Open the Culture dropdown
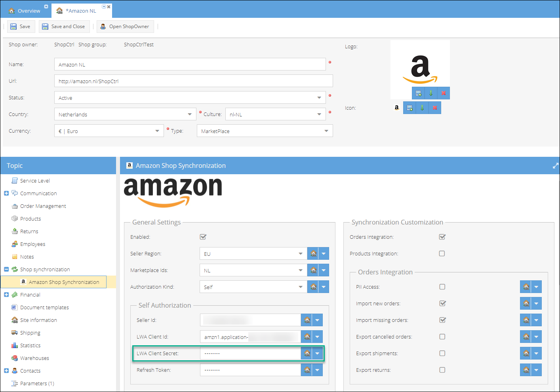The height and width of the screenshot is (392, 560). click(319, 114)
